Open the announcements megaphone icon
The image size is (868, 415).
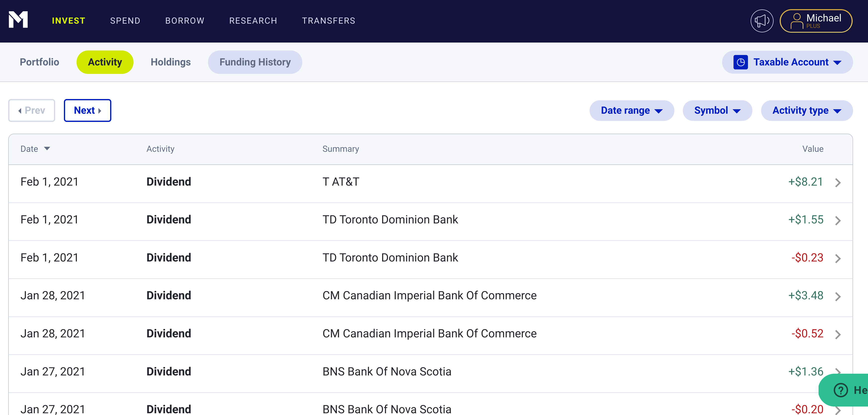pos(762,21)
